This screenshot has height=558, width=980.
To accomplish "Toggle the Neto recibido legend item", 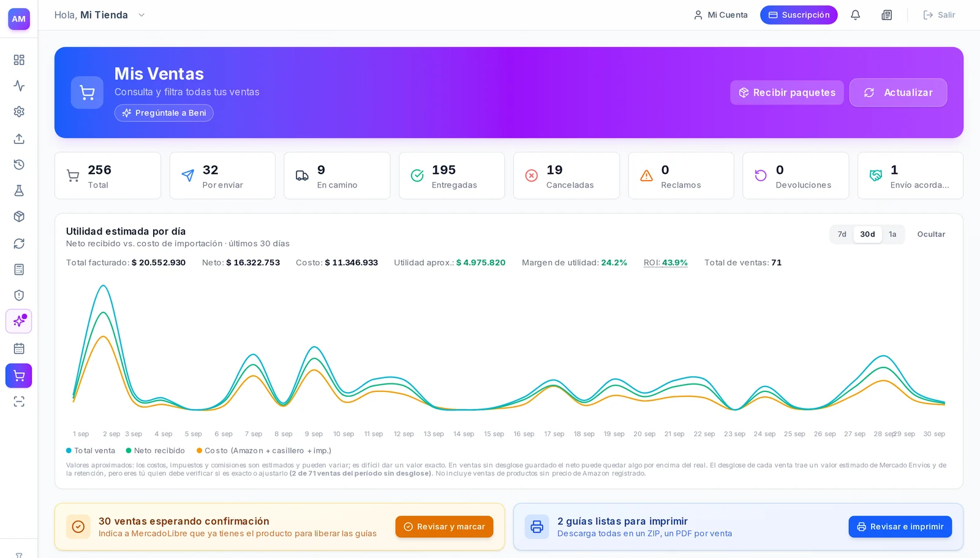I will tap(155, 450).
